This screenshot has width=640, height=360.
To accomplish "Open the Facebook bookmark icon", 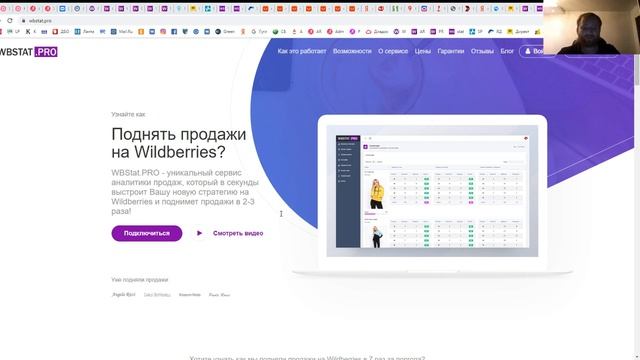I will click(174, 31).
